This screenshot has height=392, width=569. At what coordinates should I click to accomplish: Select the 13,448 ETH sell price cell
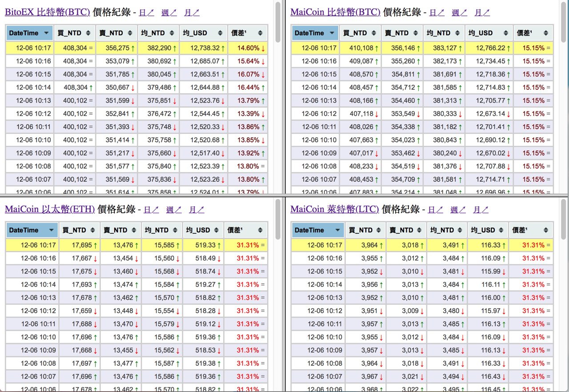click(120, 311)
